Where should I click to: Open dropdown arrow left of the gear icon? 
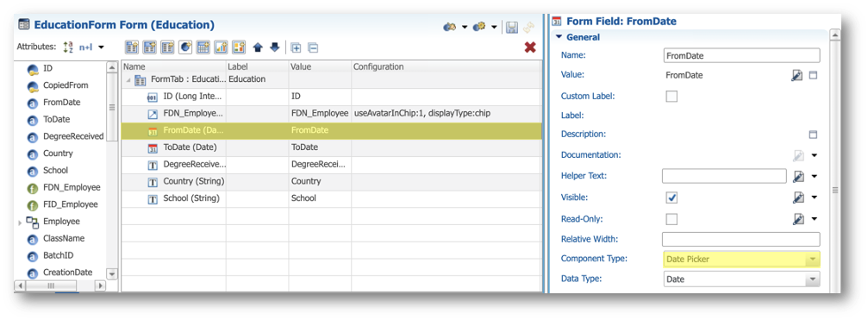[465, 27]
